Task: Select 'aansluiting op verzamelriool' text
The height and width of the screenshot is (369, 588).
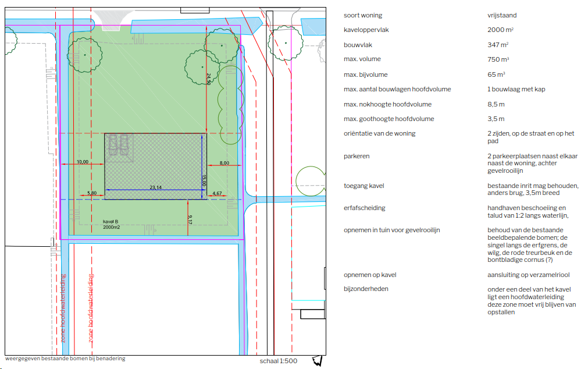Action: tap(528, 275)
